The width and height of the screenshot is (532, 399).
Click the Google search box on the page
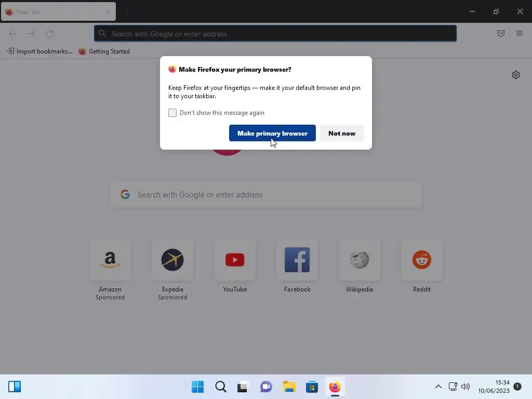266,195
